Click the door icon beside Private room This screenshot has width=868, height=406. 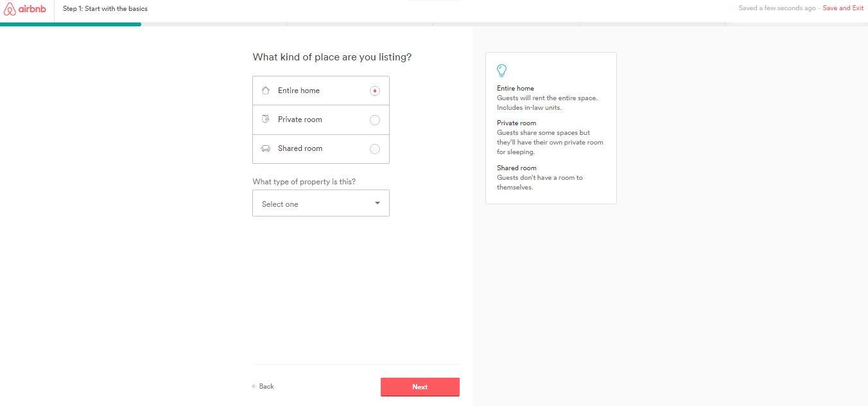tap(266, 119)
